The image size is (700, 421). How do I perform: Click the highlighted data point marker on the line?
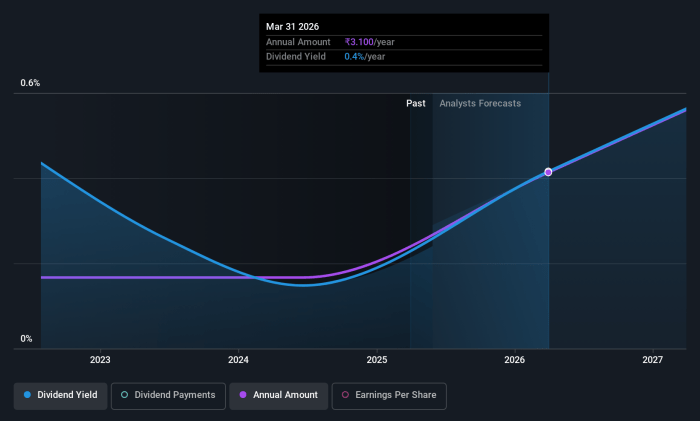548,172
